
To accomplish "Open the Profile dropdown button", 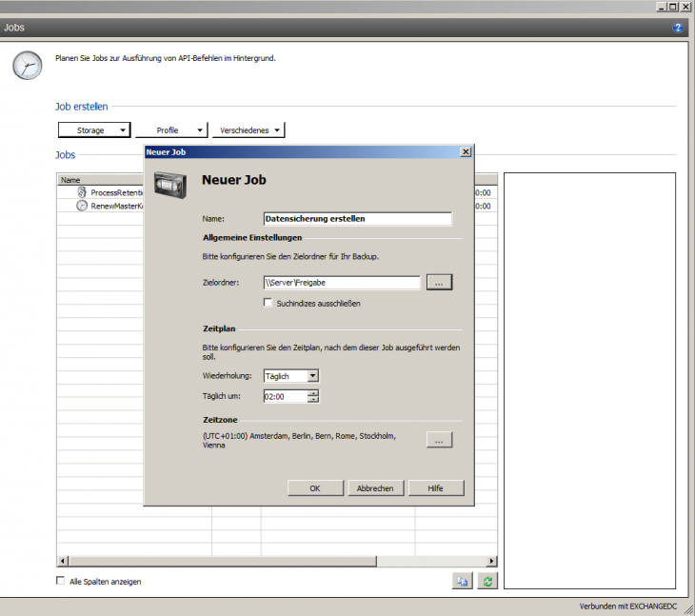I will [x=170, y=130].
